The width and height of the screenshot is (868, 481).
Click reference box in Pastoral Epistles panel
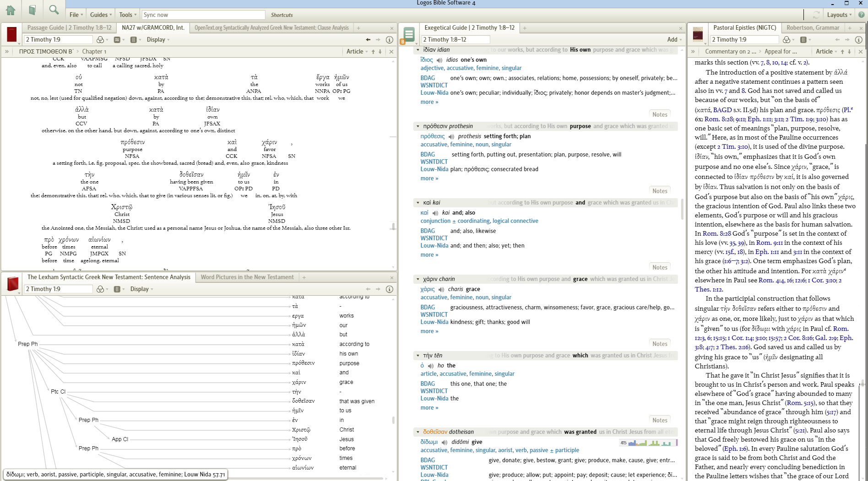pos(744,40)
